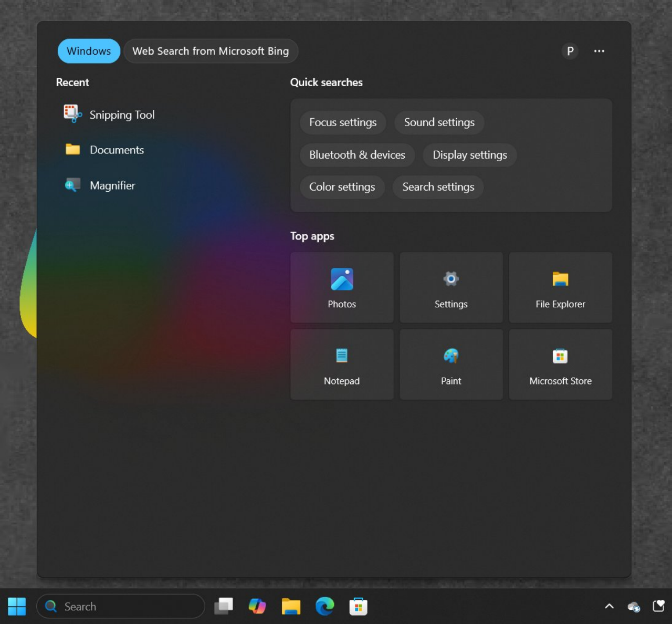Open the three-dot options menu

[599, 51]
